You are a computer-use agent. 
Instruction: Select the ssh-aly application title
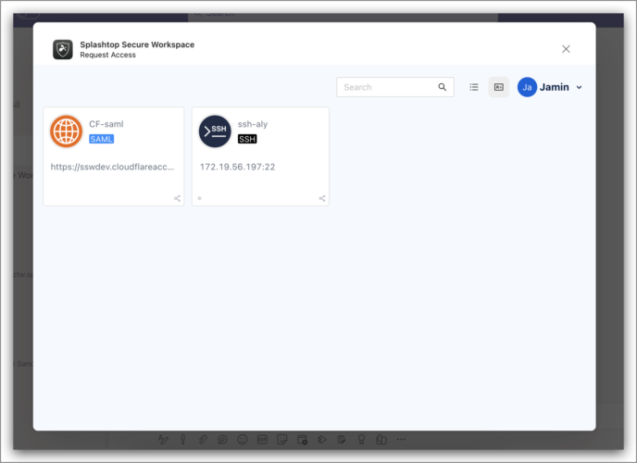[x=253, y=124]
